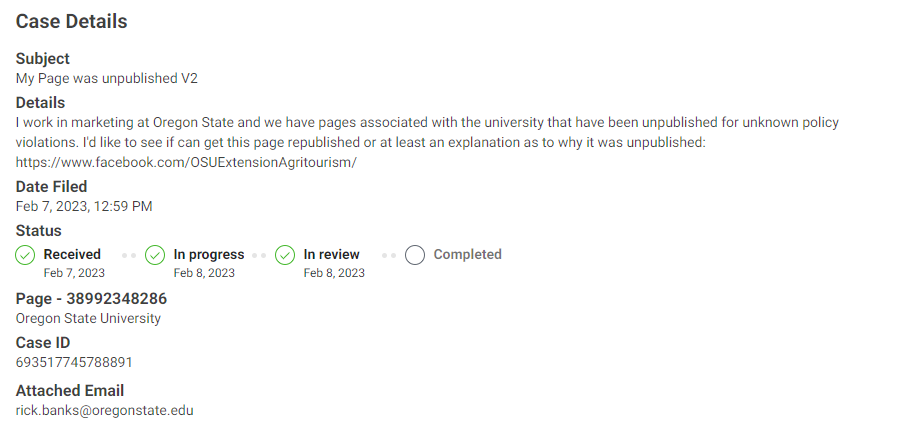Screen dimensions: 906x427
Task: Click the Page - 38992348286 heading
Action: click(91, 299)
